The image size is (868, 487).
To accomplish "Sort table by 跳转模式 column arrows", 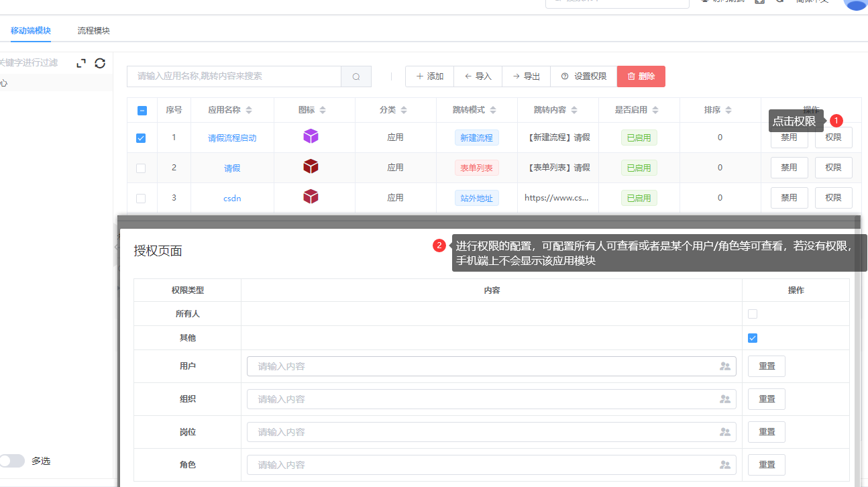I will (x=493, y=110).
